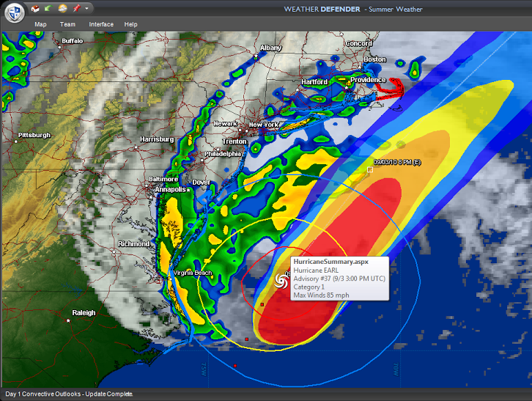The height and width of the screenshot is (401, 532).
Task: Click the home icon in quick toolbar
Action: coord(35,9)
